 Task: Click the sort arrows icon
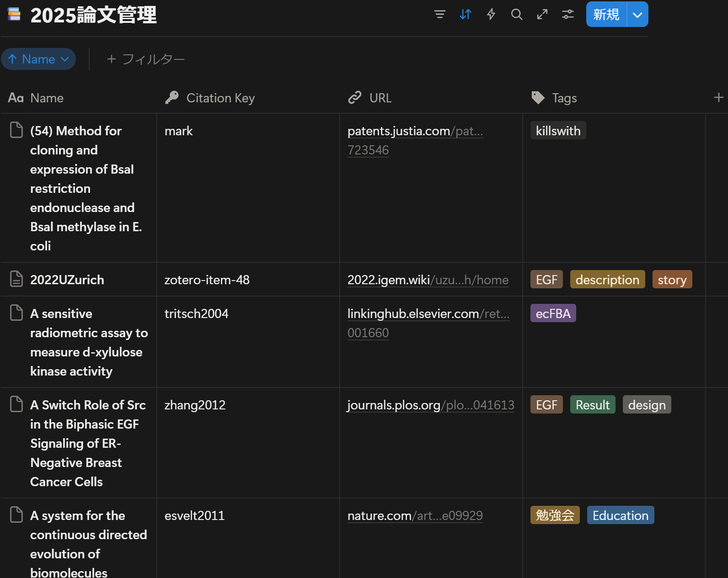coord(465,15)
